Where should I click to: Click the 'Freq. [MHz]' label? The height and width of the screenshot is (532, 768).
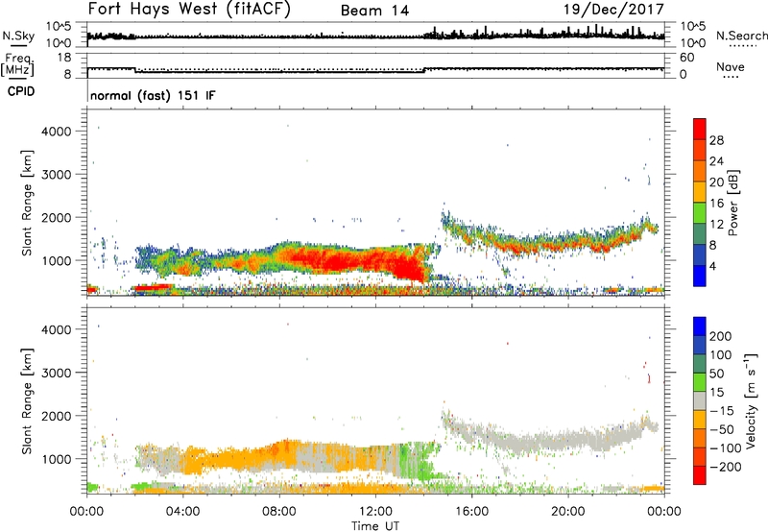pos(17,64)
